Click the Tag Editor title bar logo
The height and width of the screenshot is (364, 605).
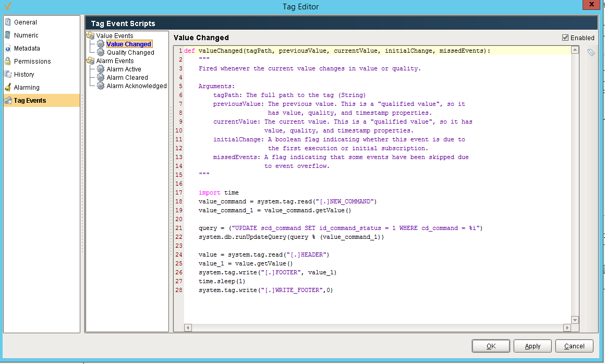point(8,6)
